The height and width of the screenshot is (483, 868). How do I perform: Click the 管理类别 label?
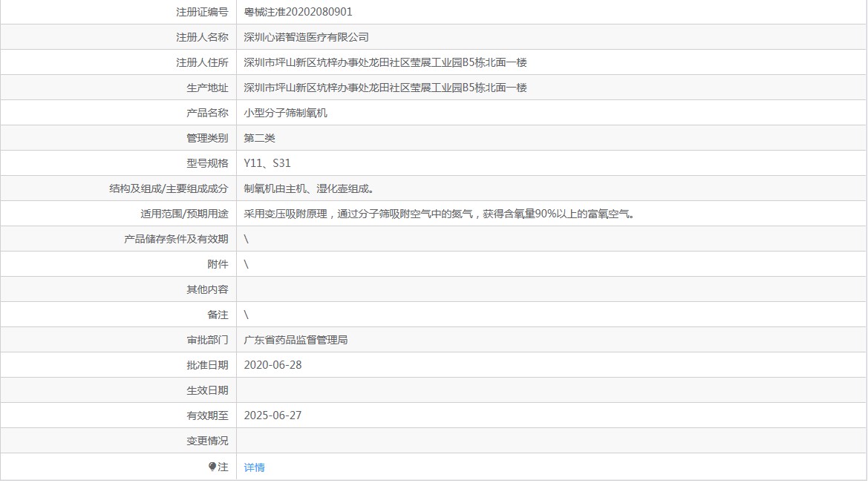[x=208, y=138]
